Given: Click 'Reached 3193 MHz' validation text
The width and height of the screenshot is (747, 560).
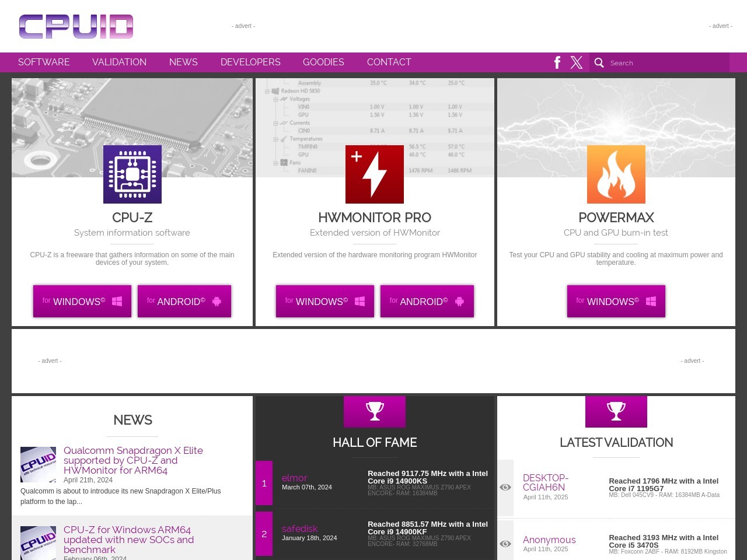Looking at the screenshot, I should pyautogui.click(x=664, y=541).
